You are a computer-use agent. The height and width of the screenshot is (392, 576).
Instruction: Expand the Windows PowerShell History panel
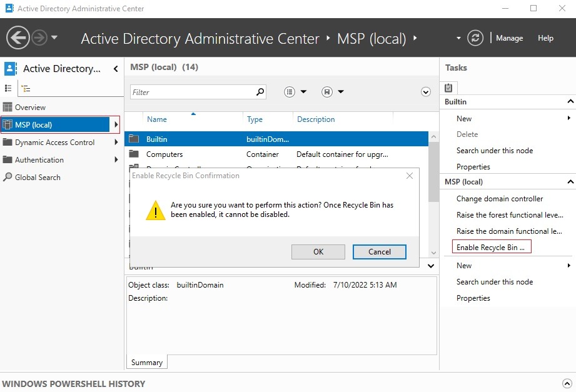pyautogui.click(x=567, y=383)
